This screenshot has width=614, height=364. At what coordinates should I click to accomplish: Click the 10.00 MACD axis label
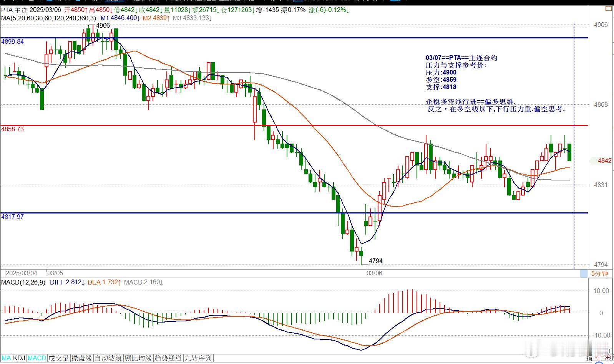click(x=601, y=291)
